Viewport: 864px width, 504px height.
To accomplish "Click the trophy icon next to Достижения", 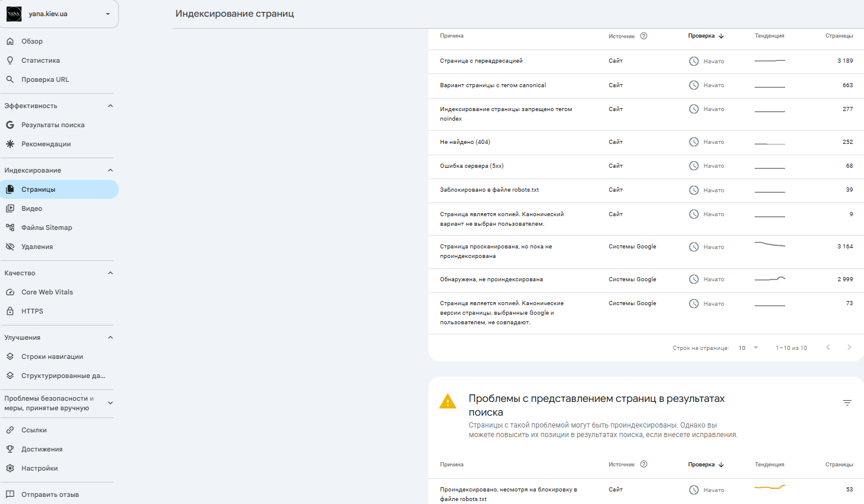I will point(10,449).
